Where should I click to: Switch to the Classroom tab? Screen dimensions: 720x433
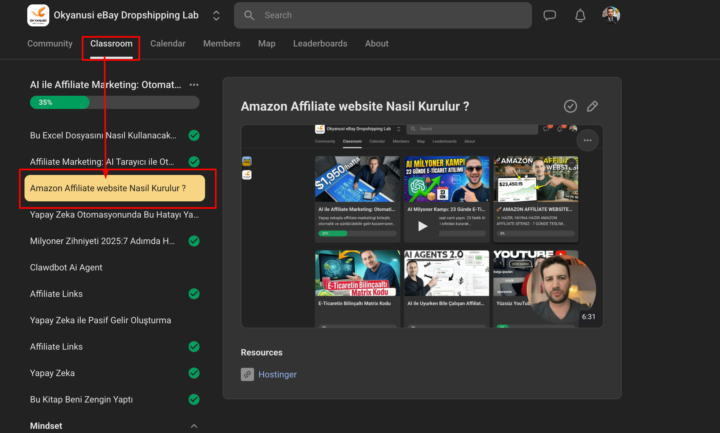coord(111,44)
